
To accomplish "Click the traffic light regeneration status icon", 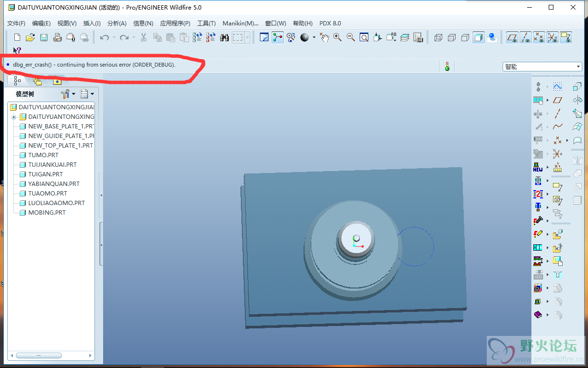I will point(447,67).
